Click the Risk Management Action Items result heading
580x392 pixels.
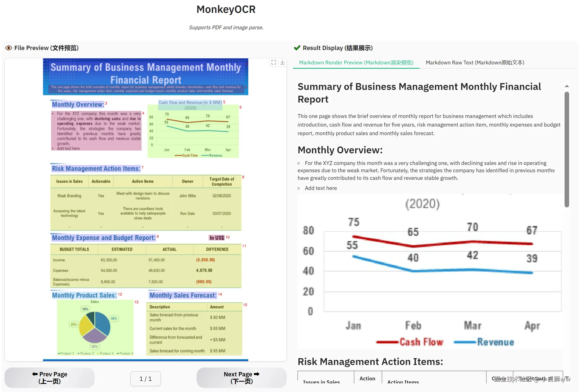point(370,362)
